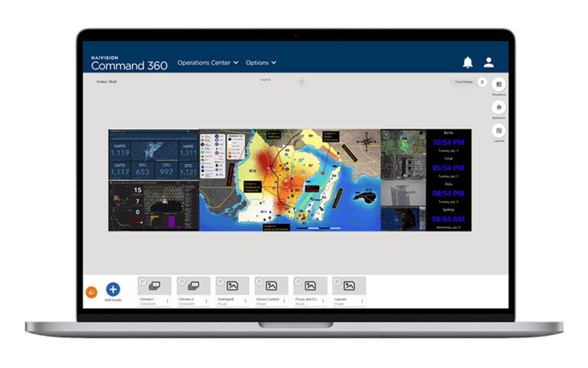
Task: Expand the Options dropdown menu
Action: click(x=260, y=63)
